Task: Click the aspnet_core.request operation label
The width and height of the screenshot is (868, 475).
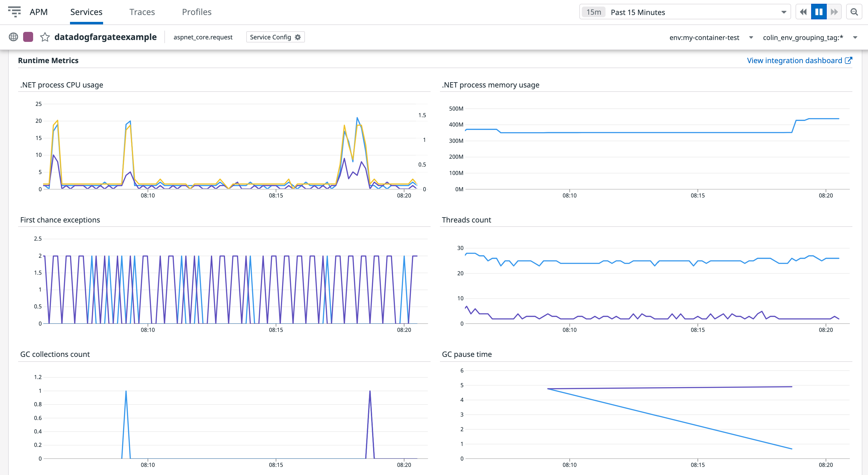Action: click(203, 37)
